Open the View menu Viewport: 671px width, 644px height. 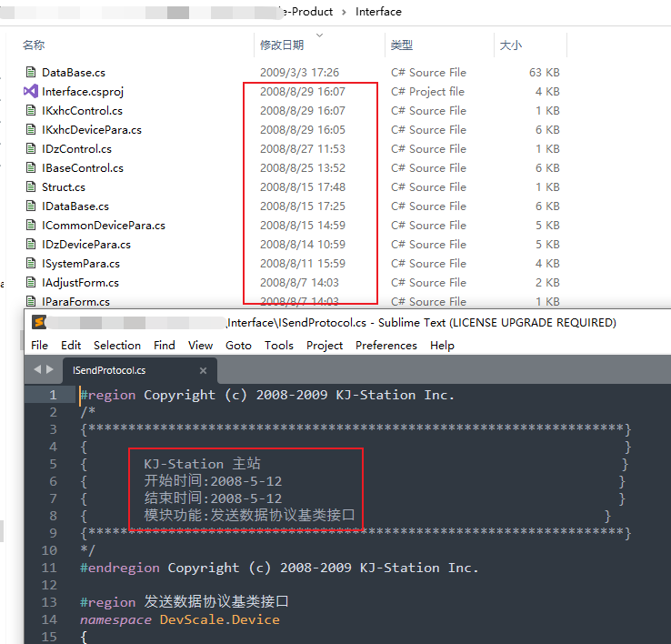click(x=200, y=345)
